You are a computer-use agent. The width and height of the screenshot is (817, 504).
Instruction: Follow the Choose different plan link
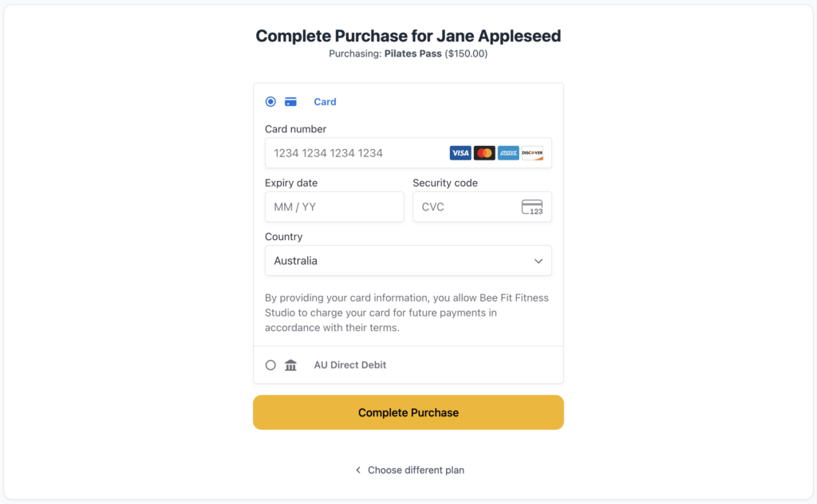coord(416,471)
